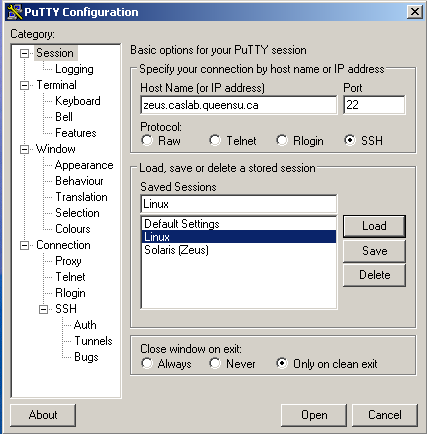Open the Logging category

74,69
